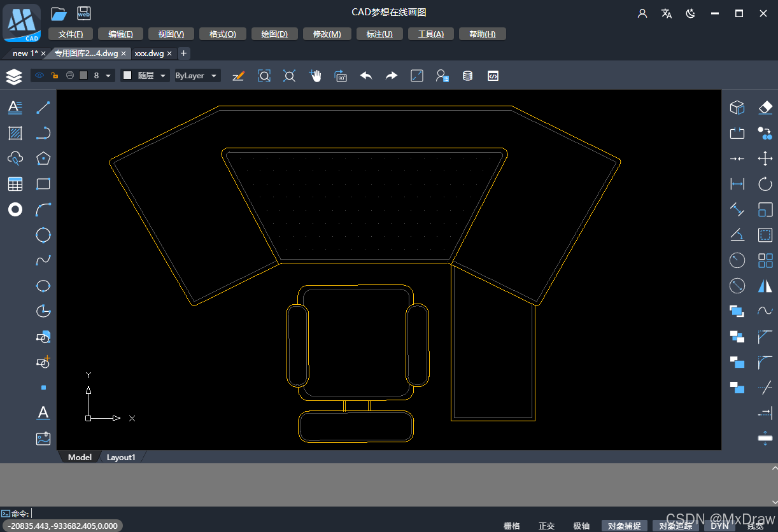Toggle 极轴 polar tracking
Image resolution: width=778 pixels, height=532 pixels.
click(x=581, y=526)
